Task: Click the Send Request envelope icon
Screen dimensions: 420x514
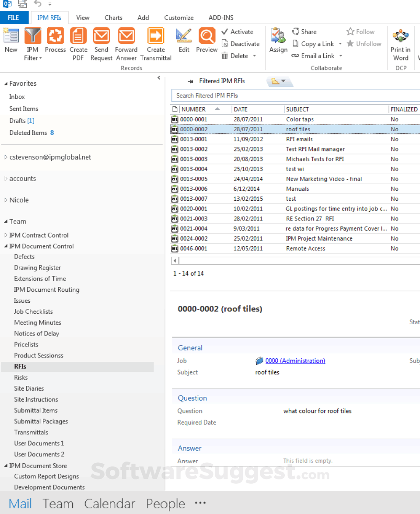Action: [101, 36]
